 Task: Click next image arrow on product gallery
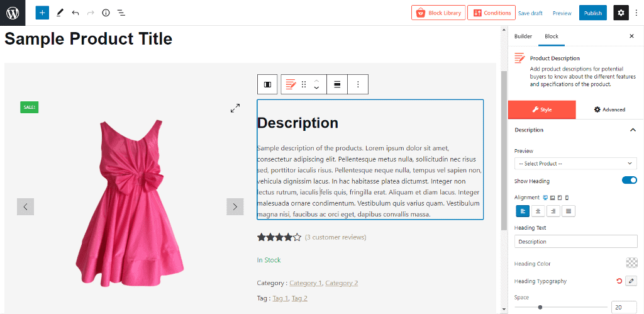pos(235,206)
